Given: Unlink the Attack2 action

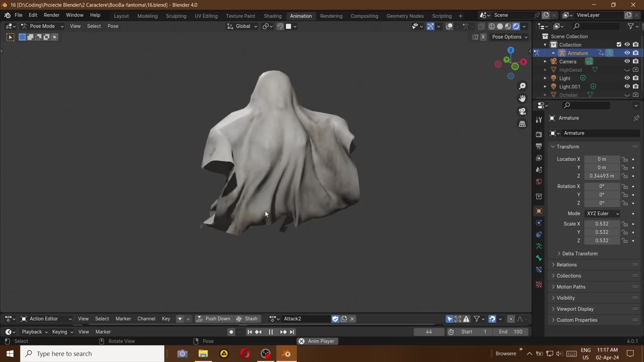Looking at the screenshot, I should coord(352,319).
